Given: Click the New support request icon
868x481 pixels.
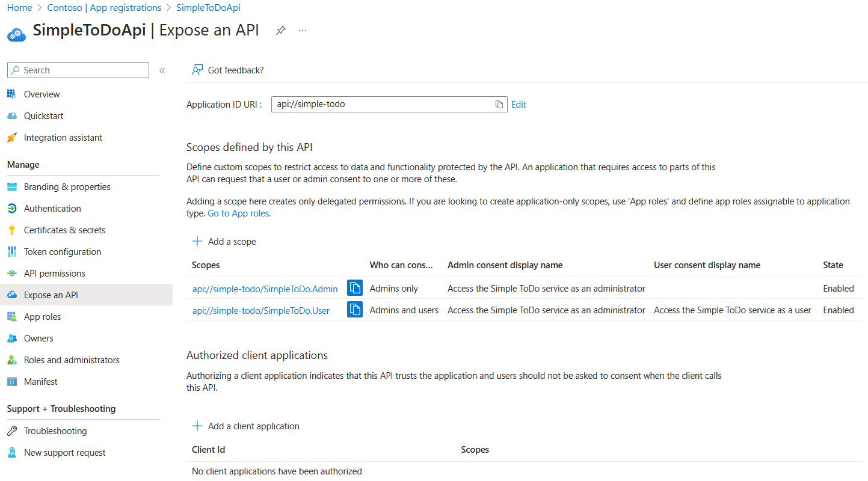Looking at the screenshot, I should (x=12, y=453).
